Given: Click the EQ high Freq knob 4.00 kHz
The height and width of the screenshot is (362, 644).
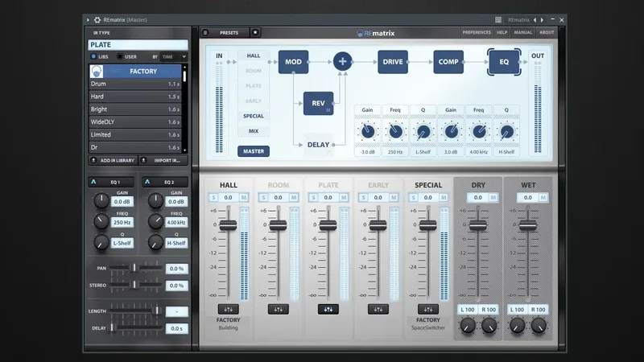Looking at the screenshot, I should 479,132.
